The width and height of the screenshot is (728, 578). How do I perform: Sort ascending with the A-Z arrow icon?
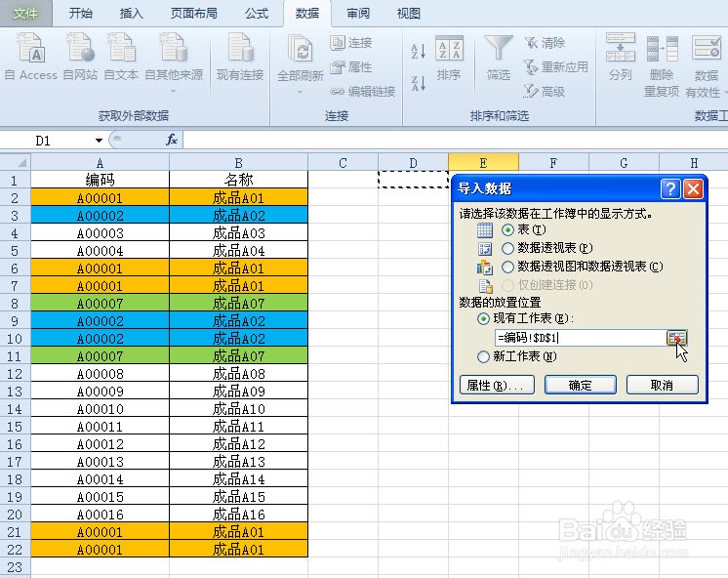click(419, 50)
